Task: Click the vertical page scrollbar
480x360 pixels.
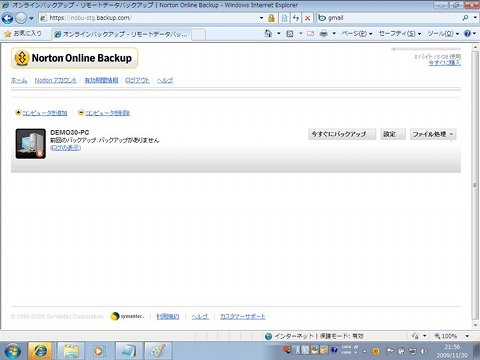Action: (x=475, y=185)
